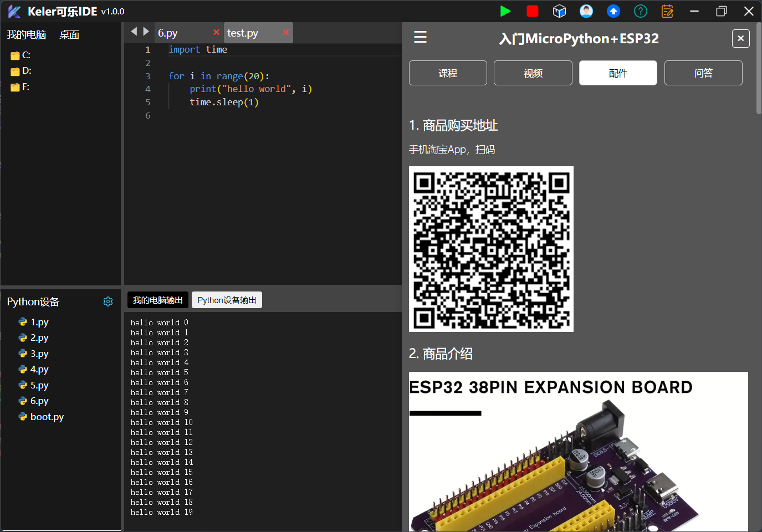
Task: Click output line 'hello world 19'
Action: point(162,512)
